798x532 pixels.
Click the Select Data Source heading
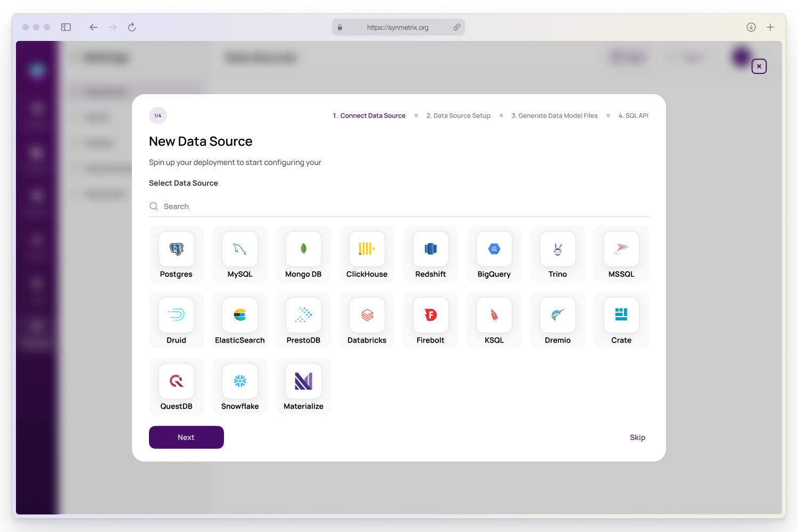(x=184, y=183)
